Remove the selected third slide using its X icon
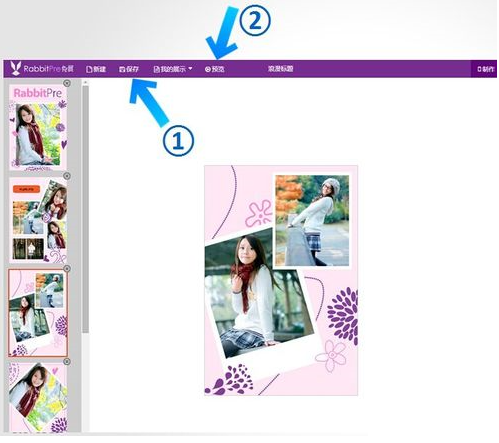Viewport: 499px width, 443px height. pos(67,269)
